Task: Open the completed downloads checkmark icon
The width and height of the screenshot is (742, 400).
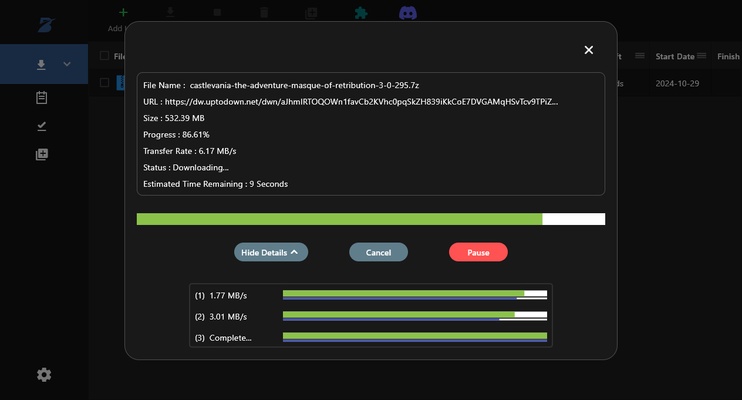Action: click(x=42, y=126)
